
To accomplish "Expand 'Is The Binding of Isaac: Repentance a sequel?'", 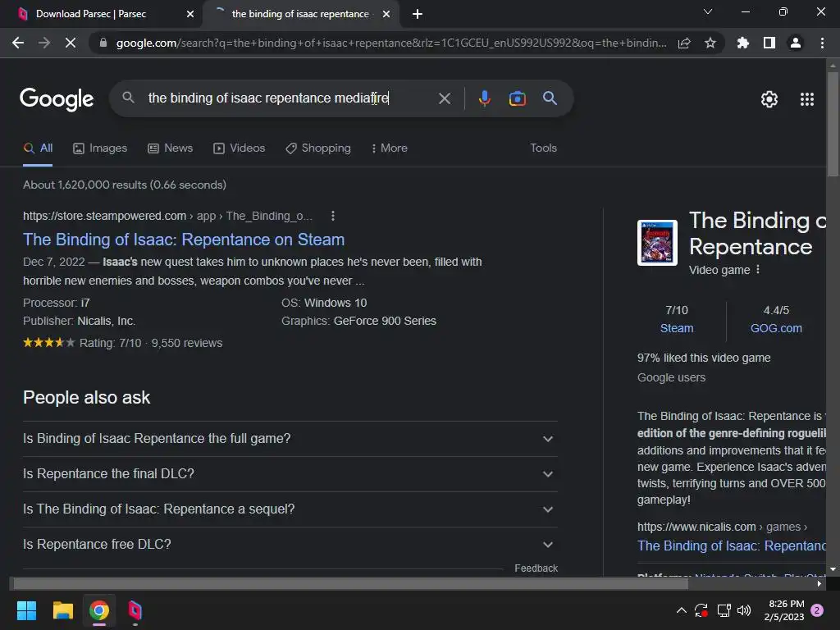I will [x=290, y=509].
